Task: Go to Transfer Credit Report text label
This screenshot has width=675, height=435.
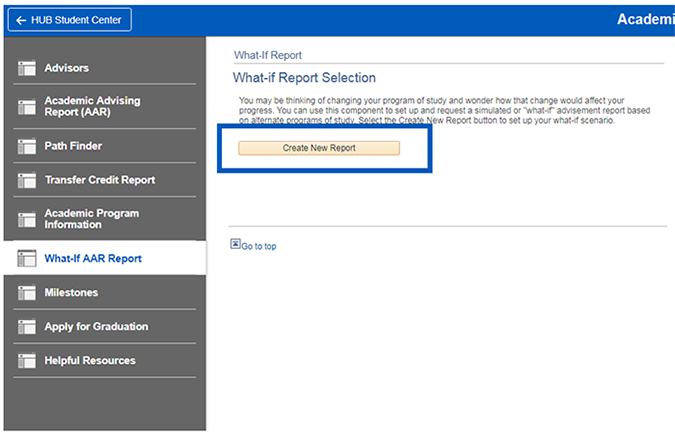Action: [x=99, y=180]
